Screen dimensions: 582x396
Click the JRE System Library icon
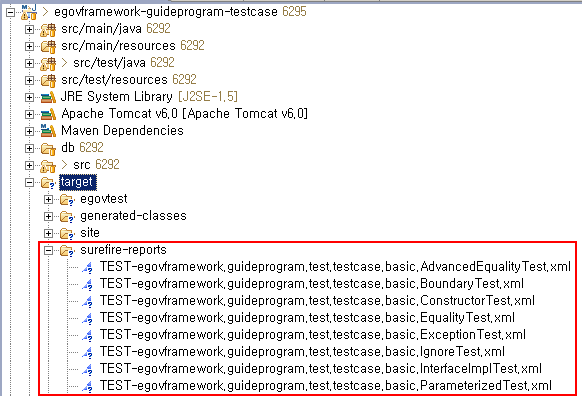click(x=48, y=98)
